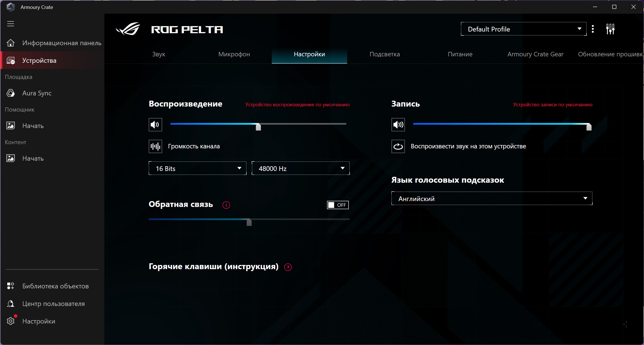Open Библиотека объектов in sidebar
The height and width of the screenshot is (345, 644).
pos(52,286)
